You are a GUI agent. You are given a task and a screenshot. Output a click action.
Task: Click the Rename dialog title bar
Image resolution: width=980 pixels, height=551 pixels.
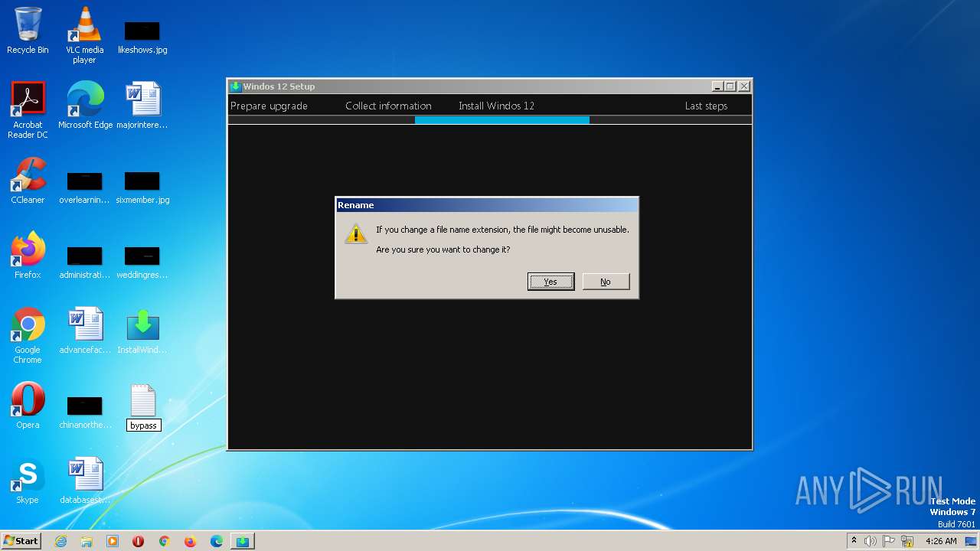(x=487, y=205)
